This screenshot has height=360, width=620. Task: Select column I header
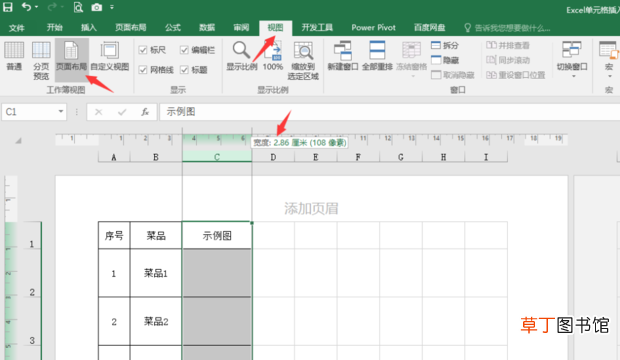coord(486,157)
